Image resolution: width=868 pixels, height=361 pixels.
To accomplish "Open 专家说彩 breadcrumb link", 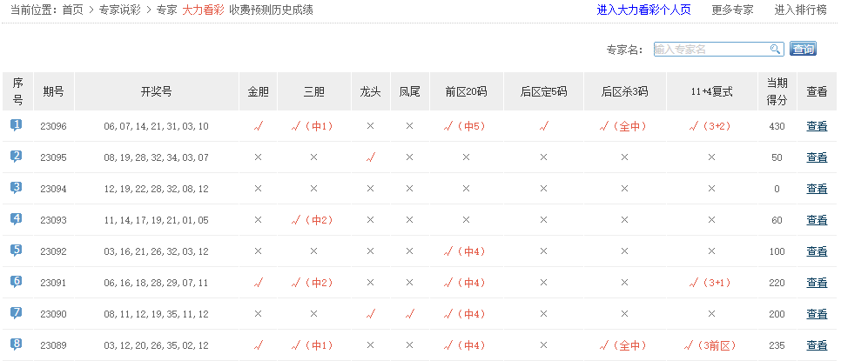I will [x=120, y=10].
